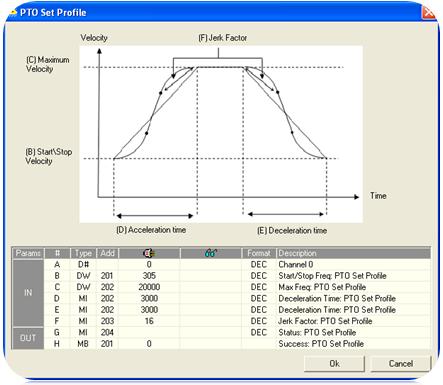This screenshot has width=443, height=385.
Task: Dismiss the dialog with Cancel button
Action: [x=400, y=363]
